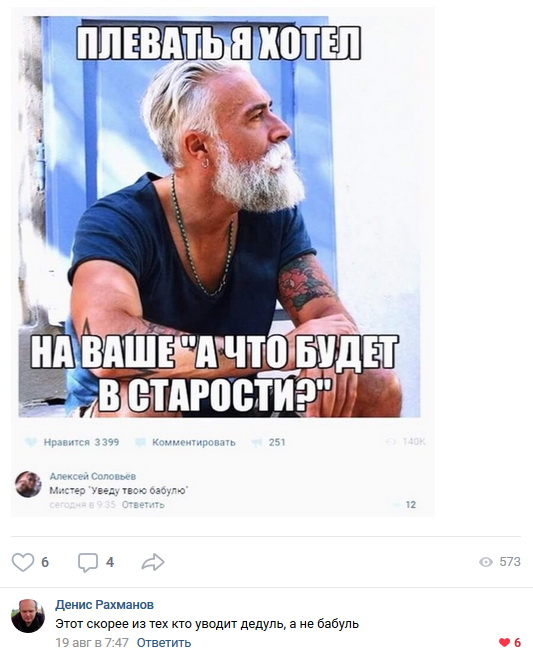Click the name Алексей Соловьёв
The image size is (533, 659).
click(x=92, y=476)
